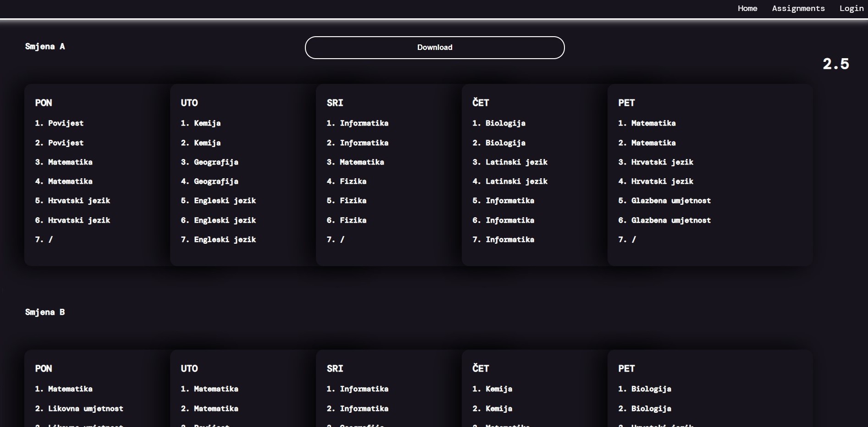
Task: Click PET heading in Smjena A
Action: coord(627,103)
